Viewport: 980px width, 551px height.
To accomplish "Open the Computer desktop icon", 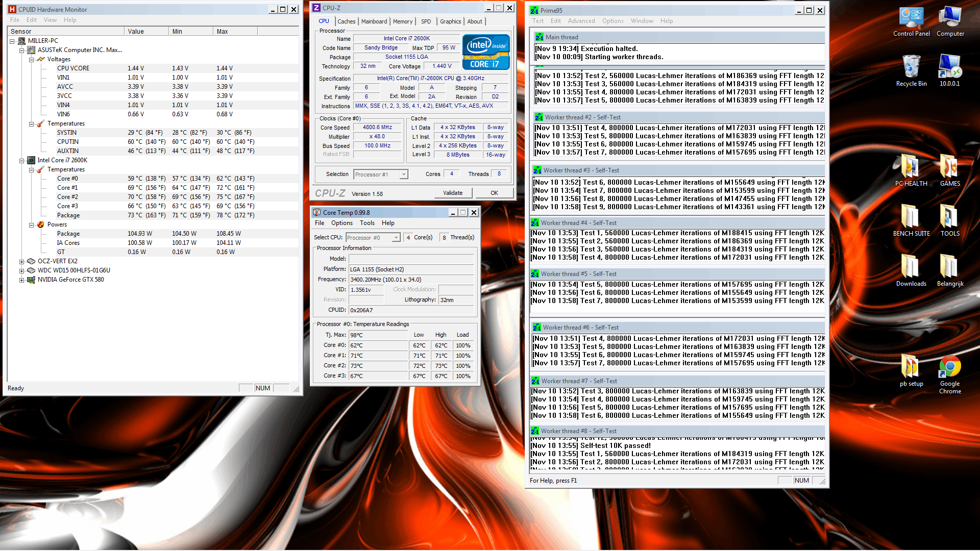I will [950, 22].
